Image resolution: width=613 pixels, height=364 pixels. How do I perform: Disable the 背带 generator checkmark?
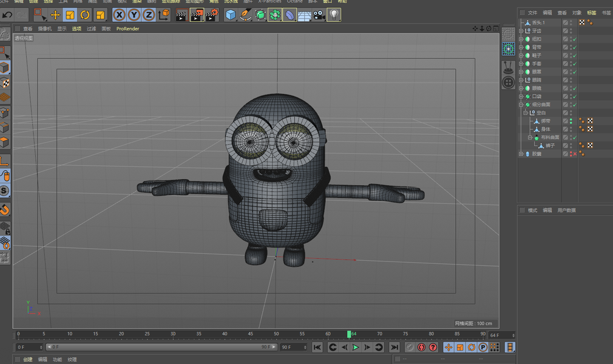pos(575,47)
